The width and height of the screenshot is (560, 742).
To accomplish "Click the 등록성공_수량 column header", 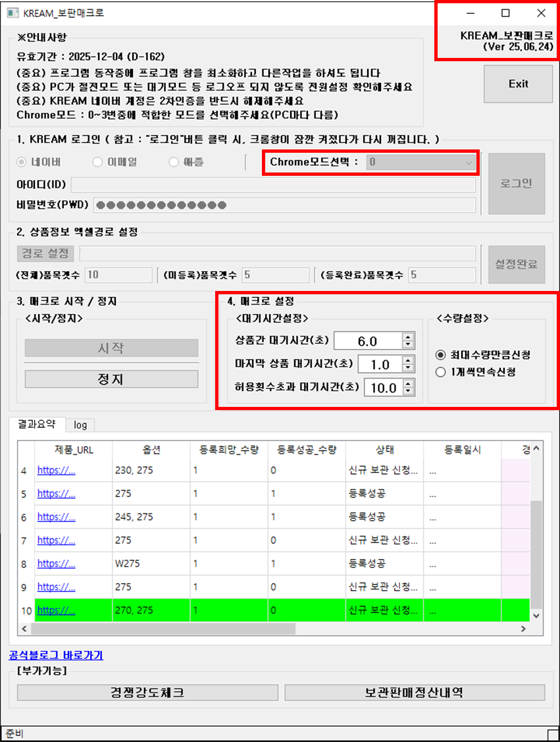I will (307, 450).
